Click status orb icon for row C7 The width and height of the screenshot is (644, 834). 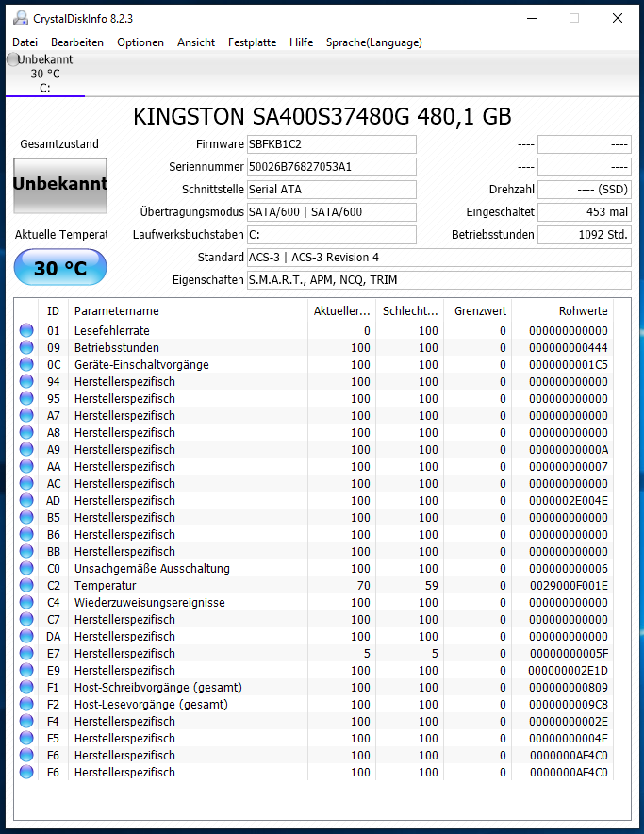click(26, 619)
